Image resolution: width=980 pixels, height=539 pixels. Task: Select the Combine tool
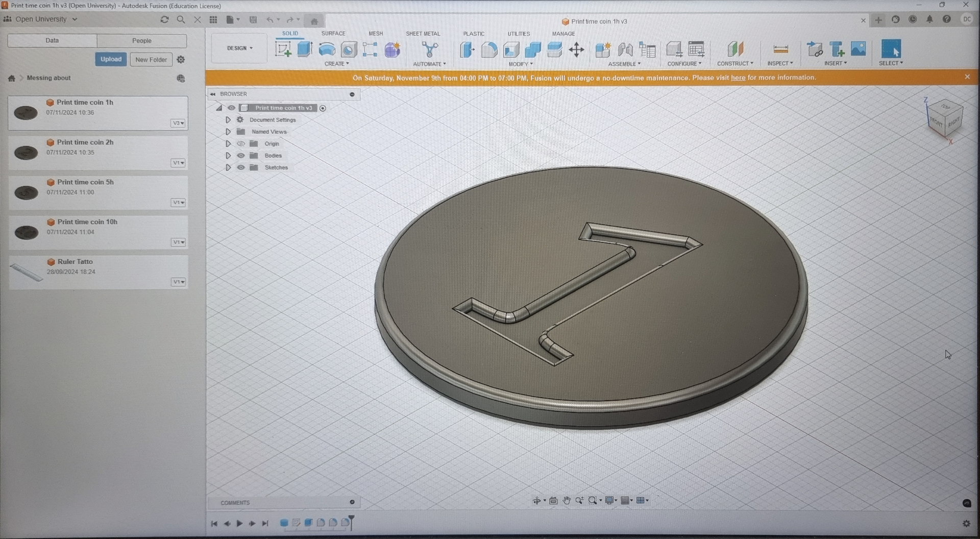tap(533, 50)
